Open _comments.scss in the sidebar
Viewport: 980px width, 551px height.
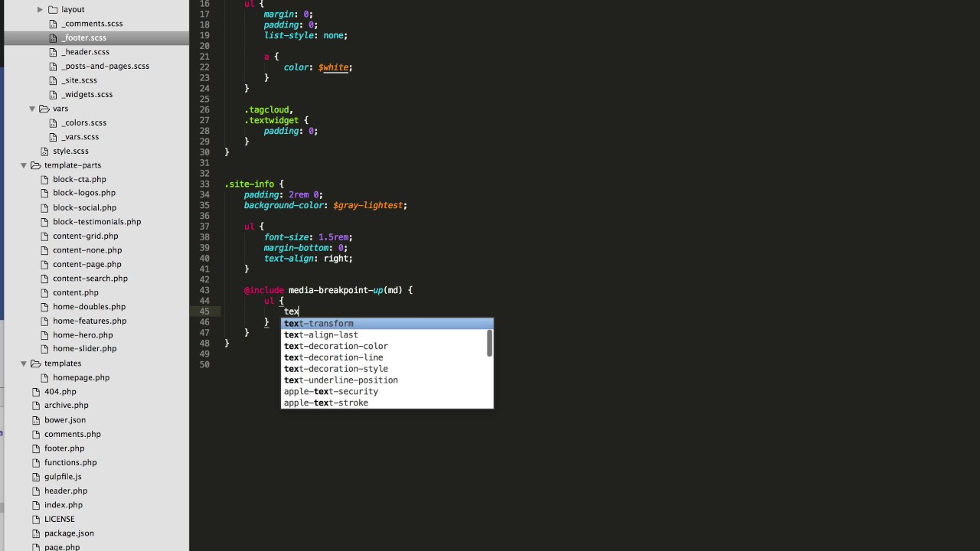[x=92, y=24]
